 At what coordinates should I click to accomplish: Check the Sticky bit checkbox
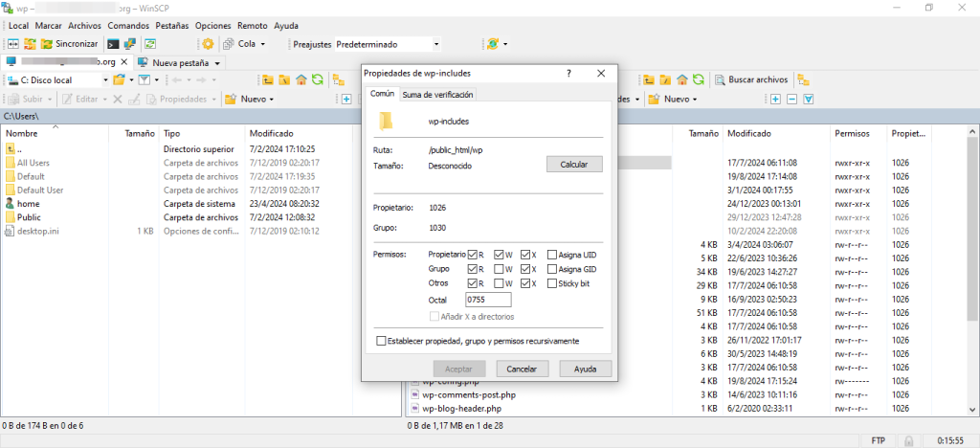tap(552, 283)
